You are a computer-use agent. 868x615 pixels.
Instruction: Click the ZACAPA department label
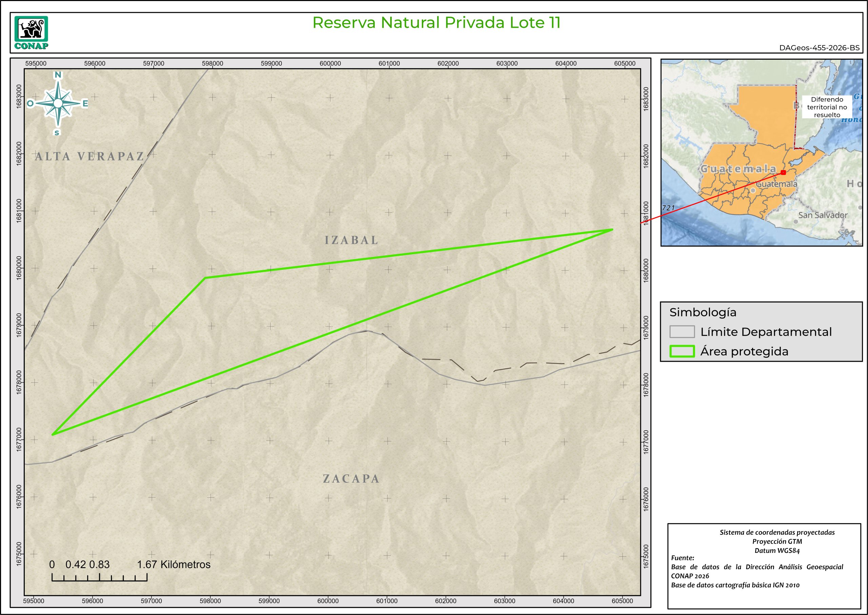351,479
